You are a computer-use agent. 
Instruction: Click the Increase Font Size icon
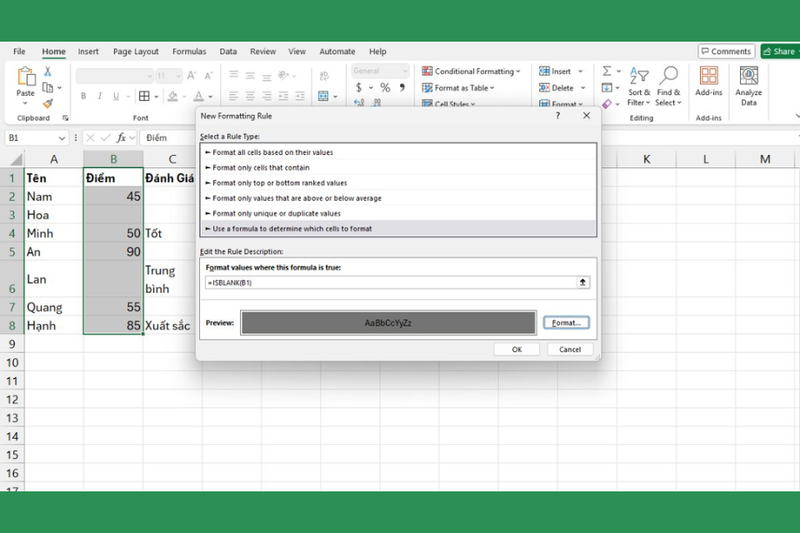(x=192, y=75)
